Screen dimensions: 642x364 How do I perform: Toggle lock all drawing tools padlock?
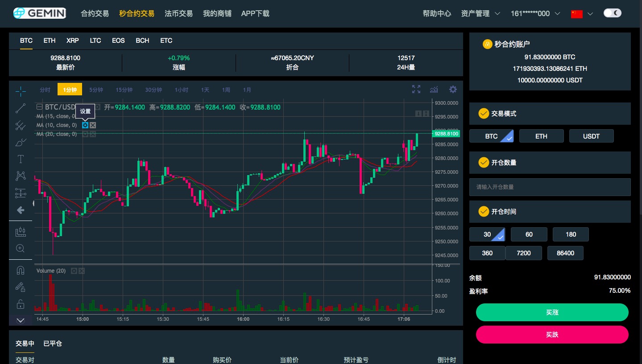tap(21, 304)
